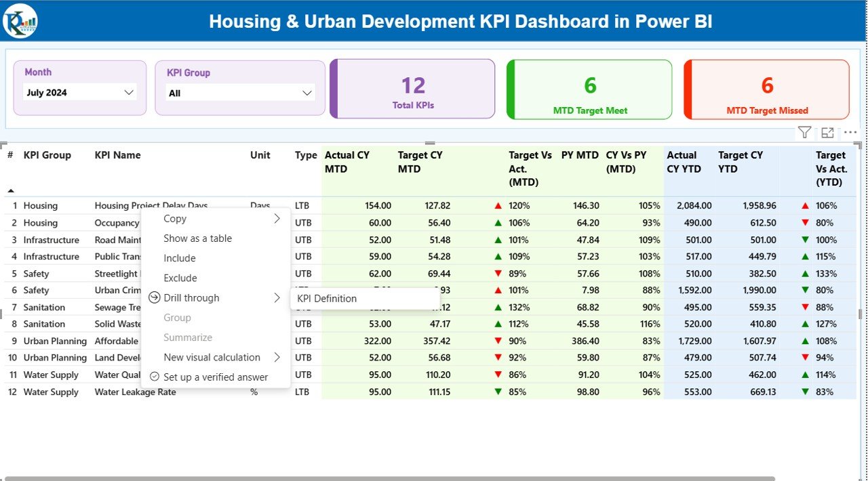Open the More options ellipsis above table
The image size is (868, 481).
[850, 133]
